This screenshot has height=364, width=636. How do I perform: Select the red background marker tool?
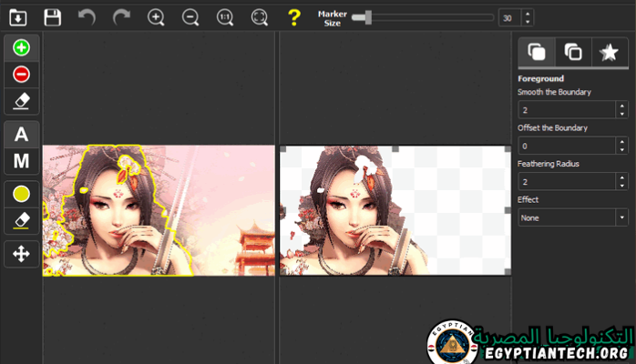(22, 74)
